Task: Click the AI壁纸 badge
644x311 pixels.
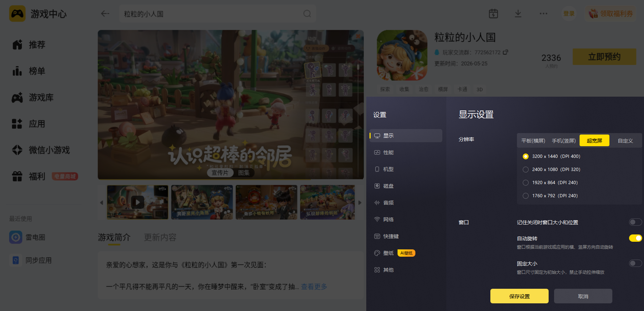Action: click(x=406, y=253)
